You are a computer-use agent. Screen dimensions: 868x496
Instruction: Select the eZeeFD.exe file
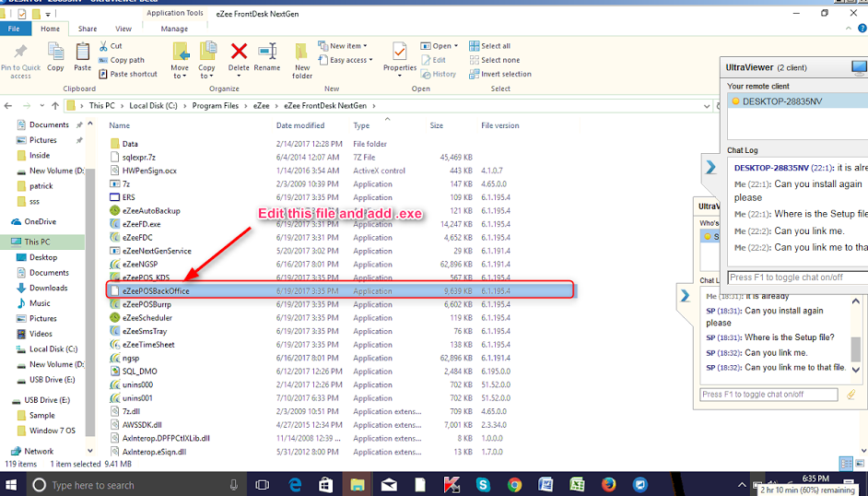click(142, 224)
